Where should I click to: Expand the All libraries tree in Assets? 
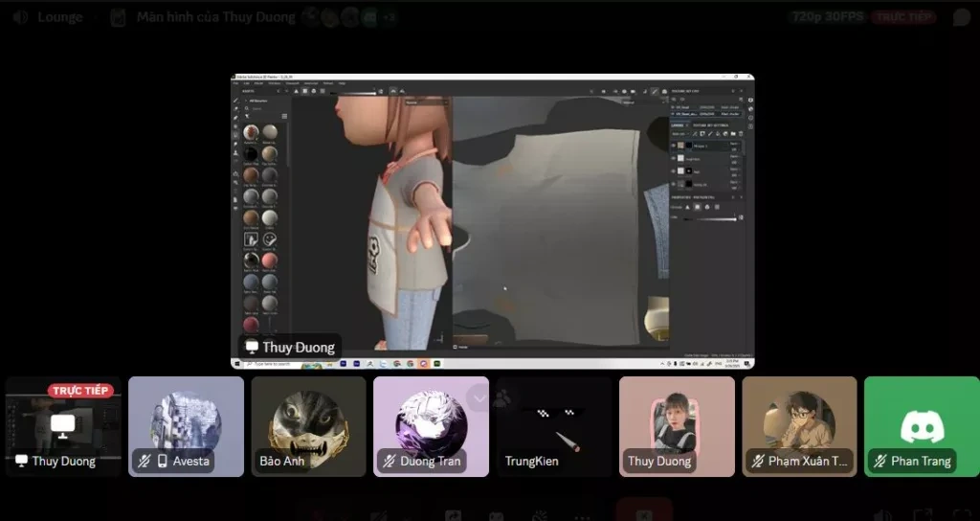point(246,101)
